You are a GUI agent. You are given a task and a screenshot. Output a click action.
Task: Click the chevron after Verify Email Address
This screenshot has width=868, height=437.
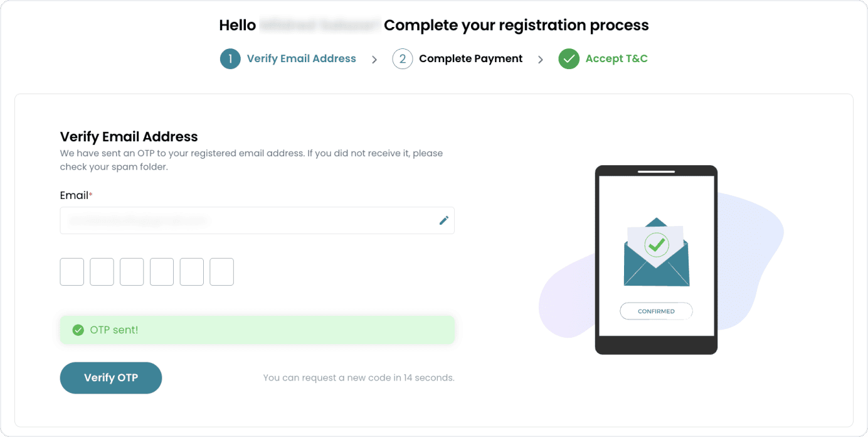(x=374, y=60)
